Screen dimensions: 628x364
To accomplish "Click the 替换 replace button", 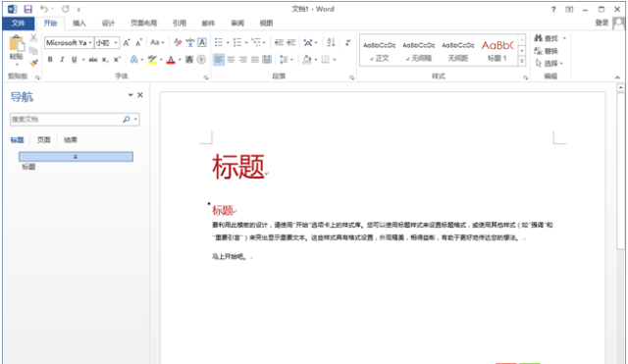I will (x=547, y=51).
